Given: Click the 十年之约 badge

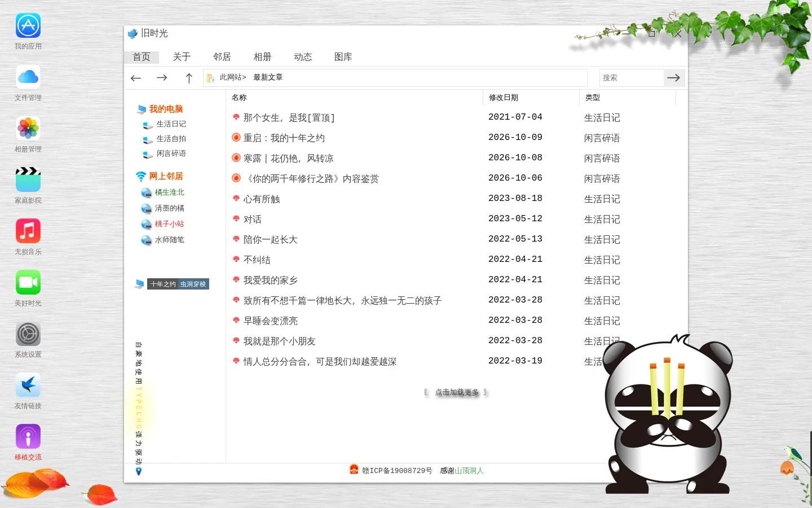Looking at the screenshot, I should click(x=163, y=284).
